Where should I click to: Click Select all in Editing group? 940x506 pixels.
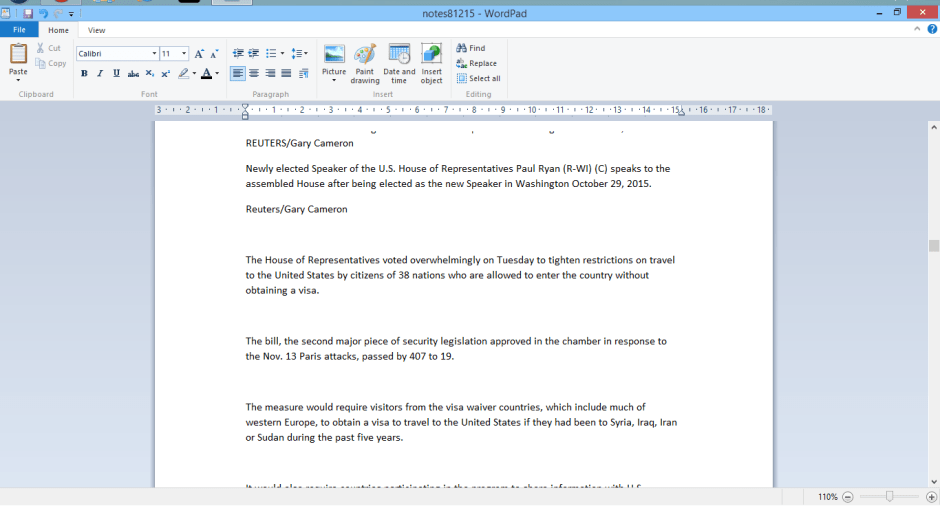point(479,78)
